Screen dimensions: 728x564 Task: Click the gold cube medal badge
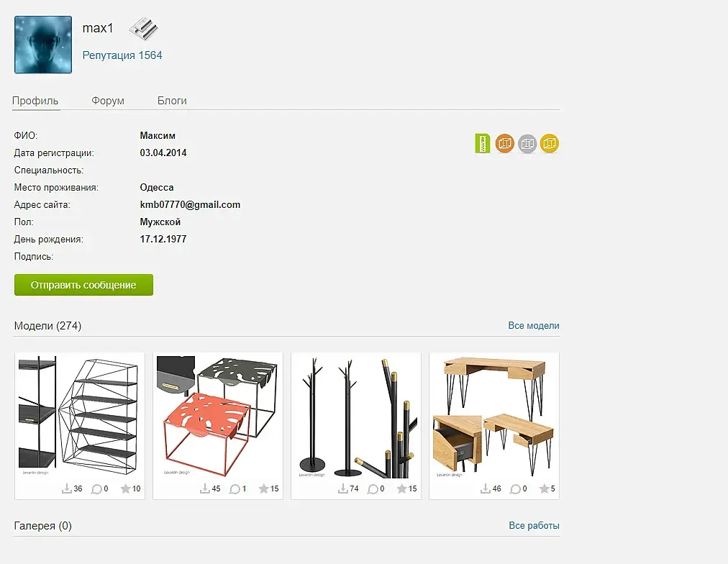(x=550, y=143)
